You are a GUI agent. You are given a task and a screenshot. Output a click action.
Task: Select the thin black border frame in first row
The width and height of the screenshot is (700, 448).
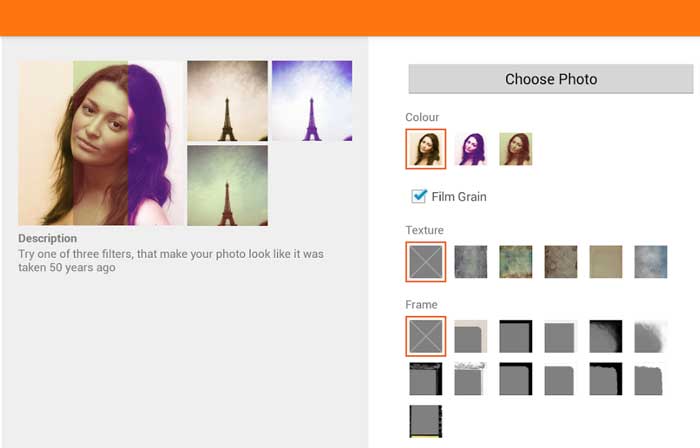[516, 336]
